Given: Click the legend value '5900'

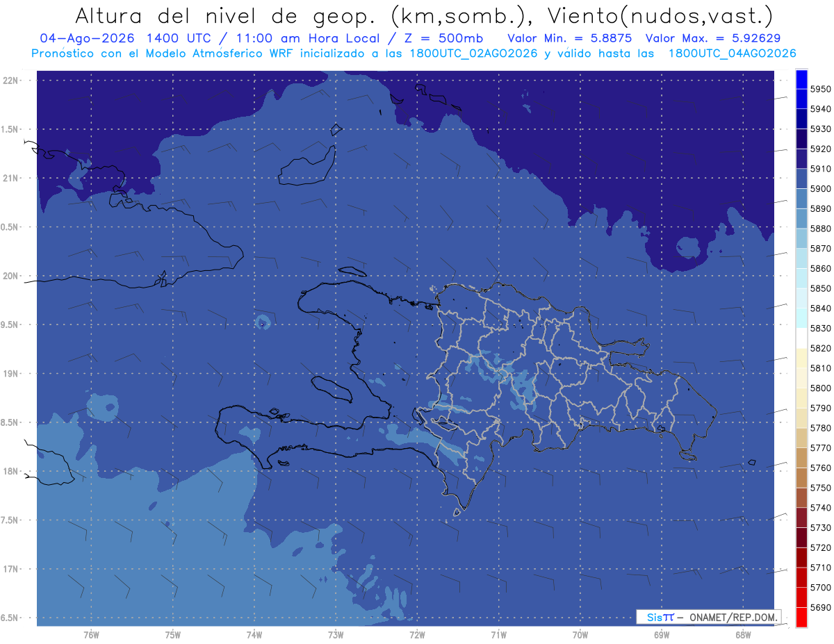Looking at the screenshot, I should [820, 189].
